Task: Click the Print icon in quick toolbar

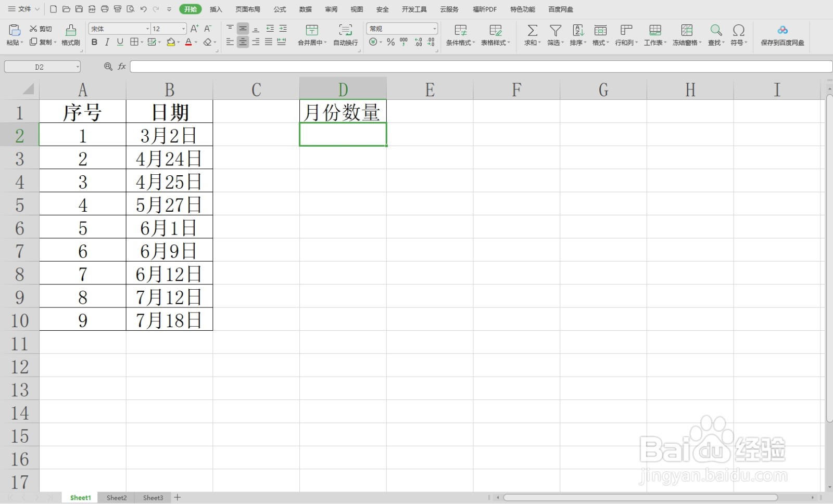Action: tap(105, 9)
